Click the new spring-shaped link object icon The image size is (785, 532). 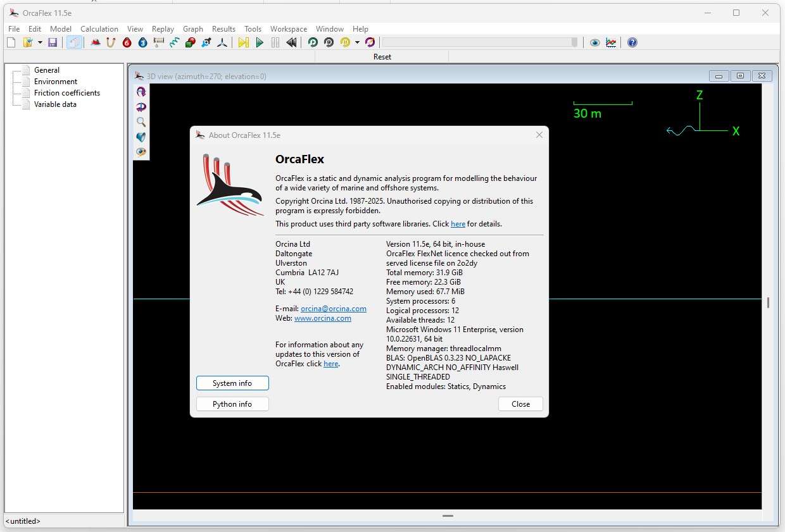[x=175, y=42]
